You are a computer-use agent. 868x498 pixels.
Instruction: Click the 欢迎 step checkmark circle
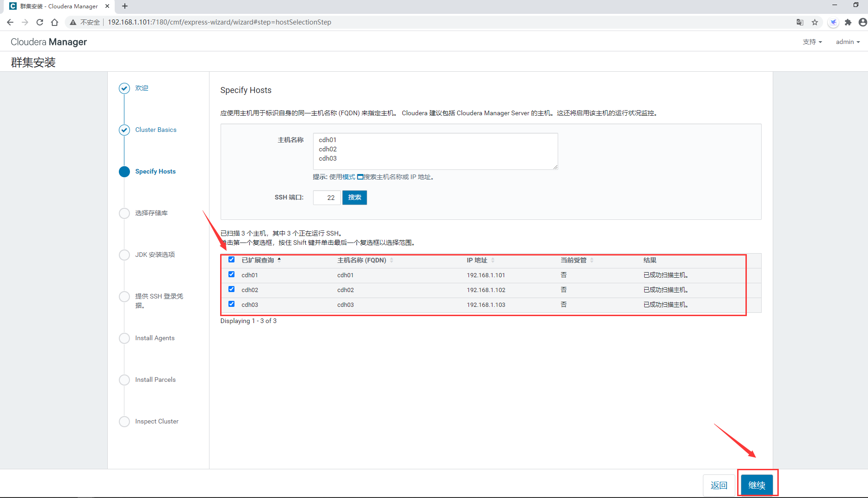pyautogui.click(x=124, y=88)
